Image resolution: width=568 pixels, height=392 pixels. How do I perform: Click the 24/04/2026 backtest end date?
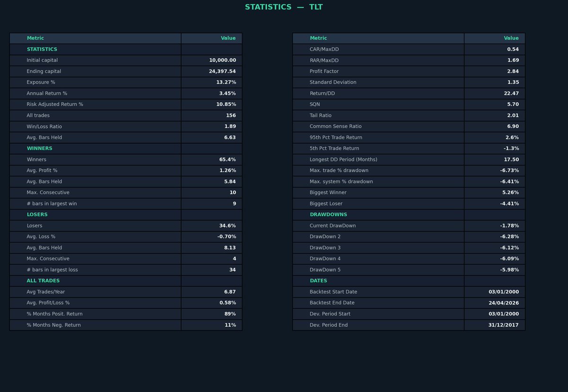point(504,303)
